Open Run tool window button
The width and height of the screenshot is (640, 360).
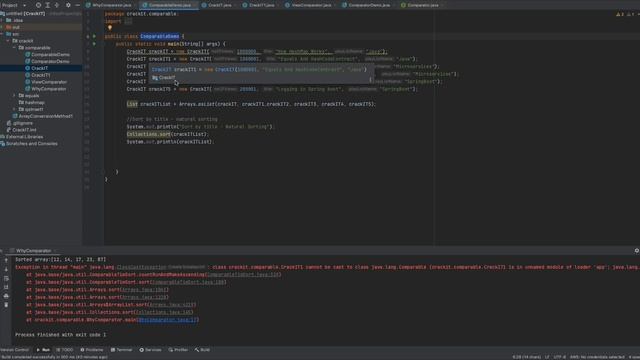point(43,350)
